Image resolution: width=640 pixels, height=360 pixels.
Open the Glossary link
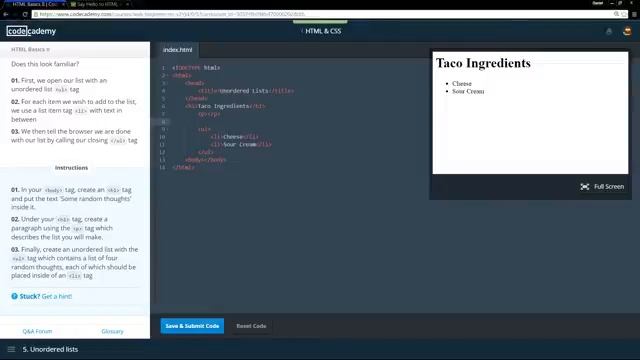coord(112,331)
